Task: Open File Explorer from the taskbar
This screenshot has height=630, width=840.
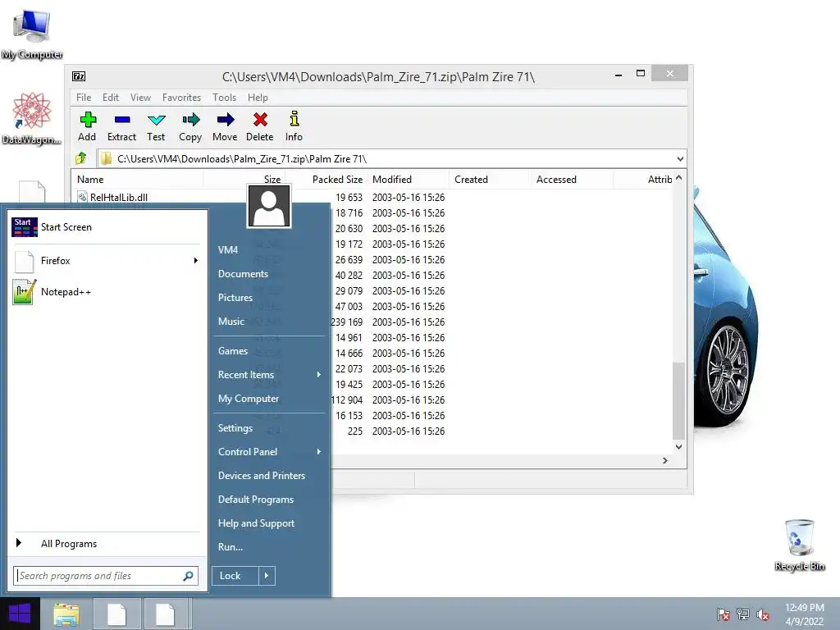Action: point(66,614)
